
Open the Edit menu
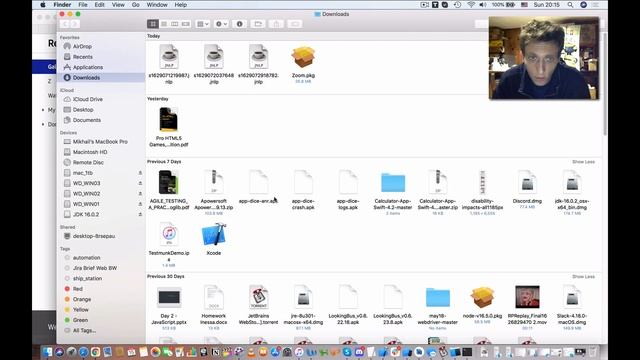[100, 5]
